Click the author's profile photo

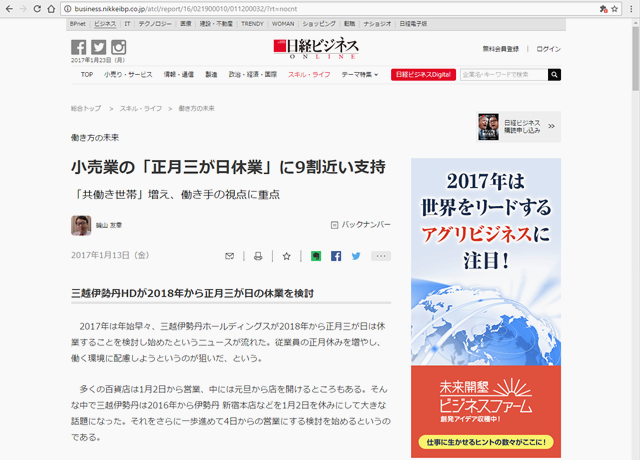pyautogui.click(x=81, y=225)
